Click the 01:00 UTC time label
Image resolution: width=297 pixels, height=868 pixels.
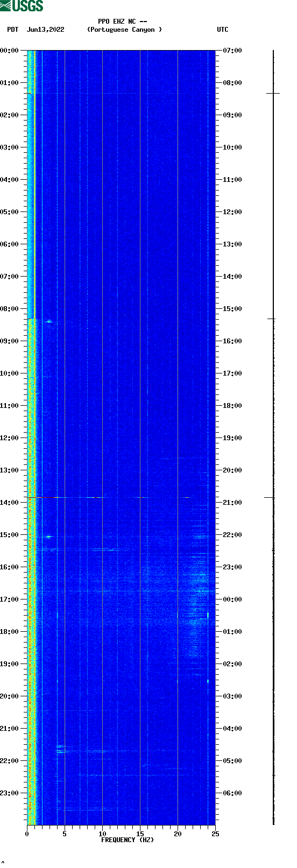tap(232, 632)
